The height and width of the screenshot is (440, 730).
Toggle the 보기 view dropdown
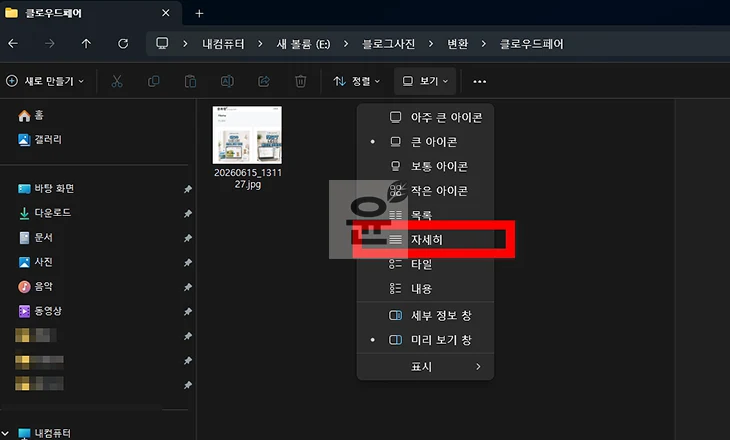pos(426,81)
